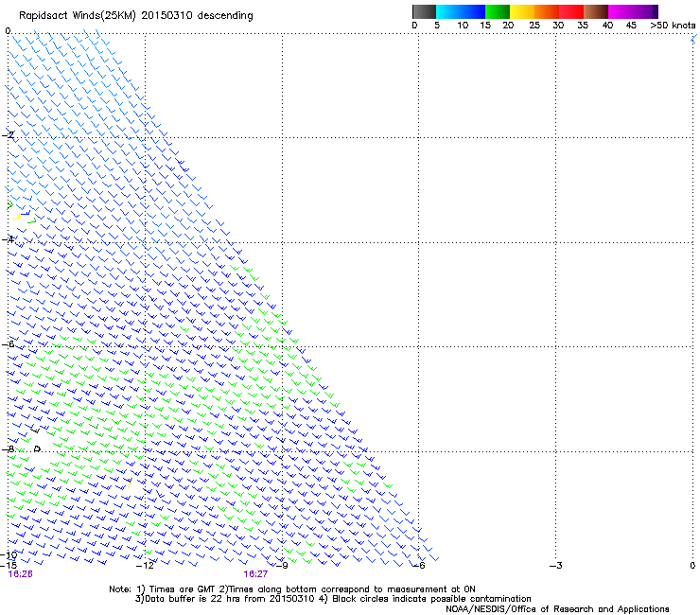Click the "-9" longitude axis label
700x615 pixels.
click(282, 566)
